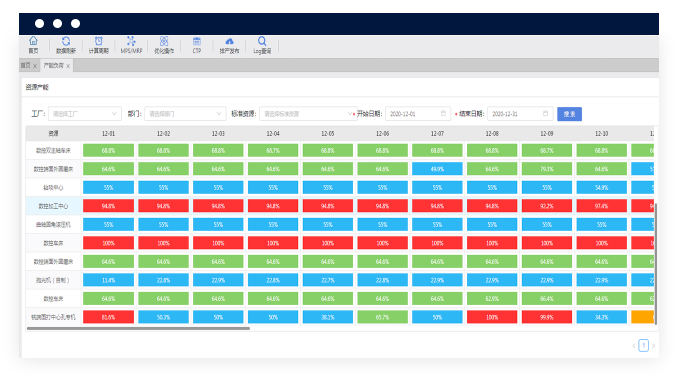Select the 数控加工中心 resource row label
The image size is (679, 380).
click(x=53, y=206)
